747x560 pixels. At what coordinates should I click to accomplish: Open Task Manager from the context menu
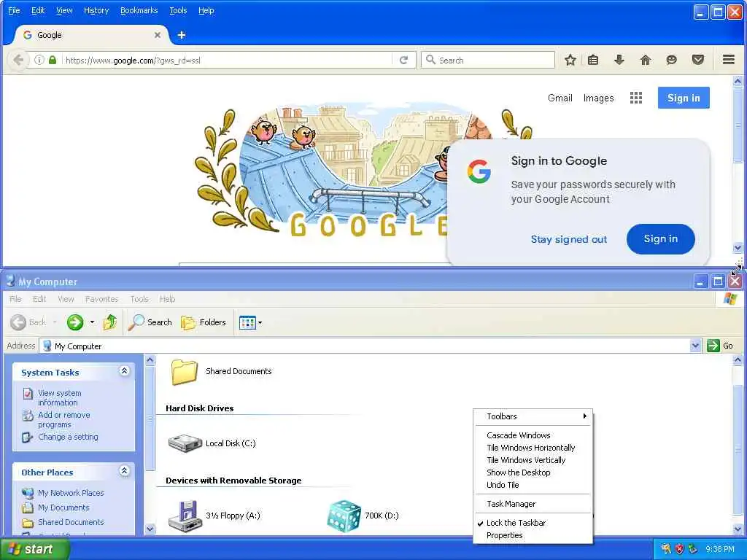pos(533,504)
